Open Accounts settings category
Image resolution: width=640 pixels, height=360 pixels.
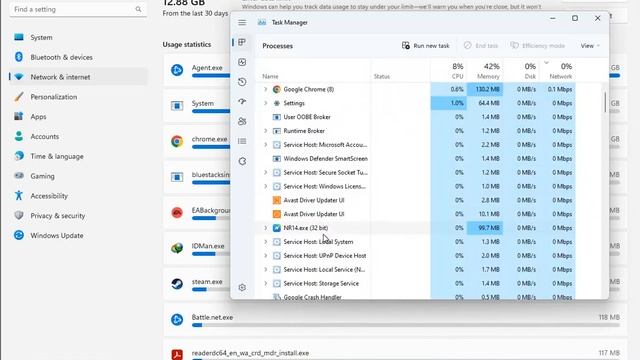pos(78,136)
